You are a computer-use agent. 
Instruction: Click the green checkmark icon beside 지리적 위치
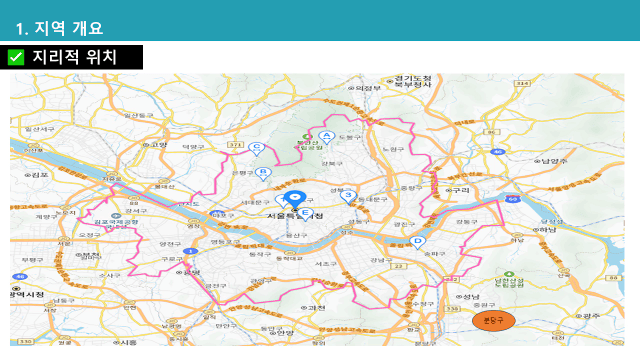click(x=16, y=57)
